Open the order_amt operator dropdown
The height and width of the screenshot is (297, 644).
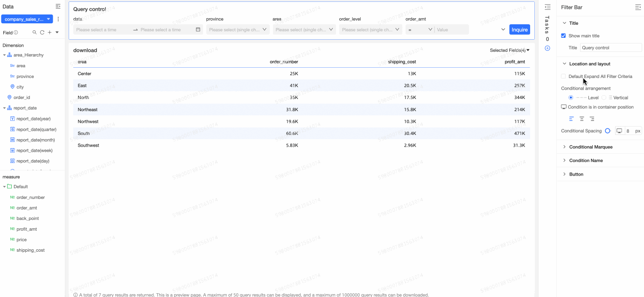(420, 29)
